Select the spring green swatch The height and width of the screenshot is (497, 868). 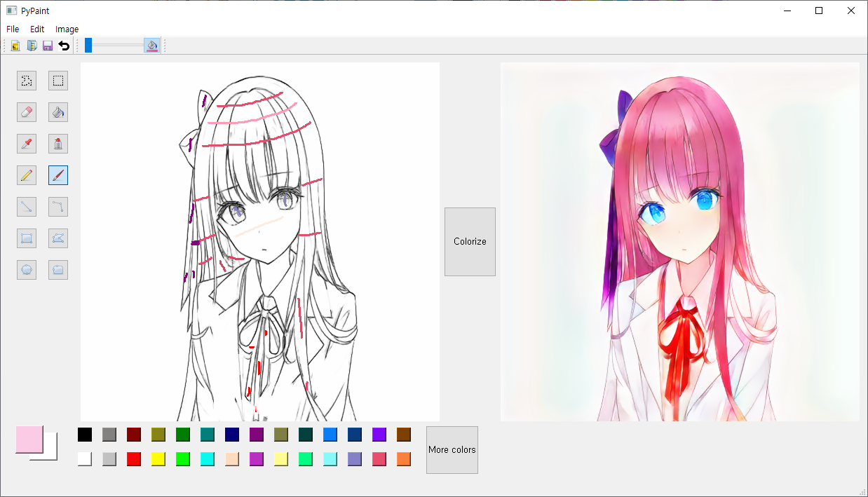(306, 459)
